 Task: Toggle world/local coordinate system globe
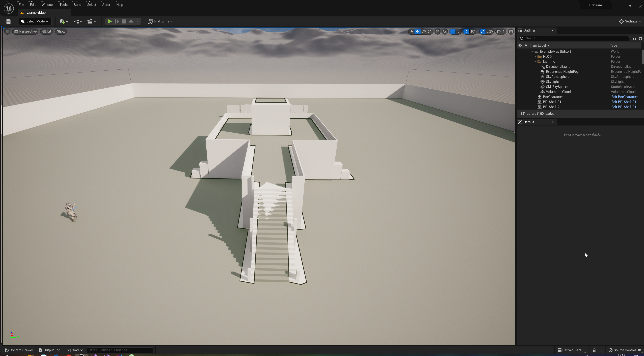tap(438, 32)
